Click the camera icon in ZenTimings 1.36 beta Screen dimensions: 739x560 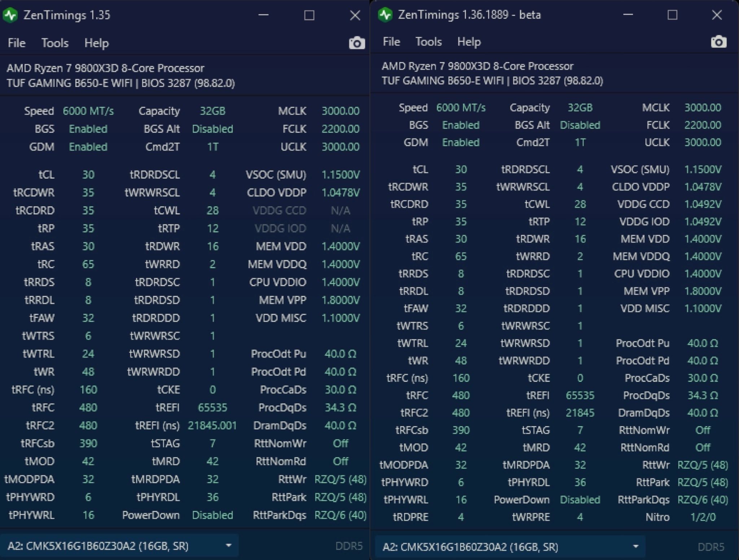coord(718,42)
